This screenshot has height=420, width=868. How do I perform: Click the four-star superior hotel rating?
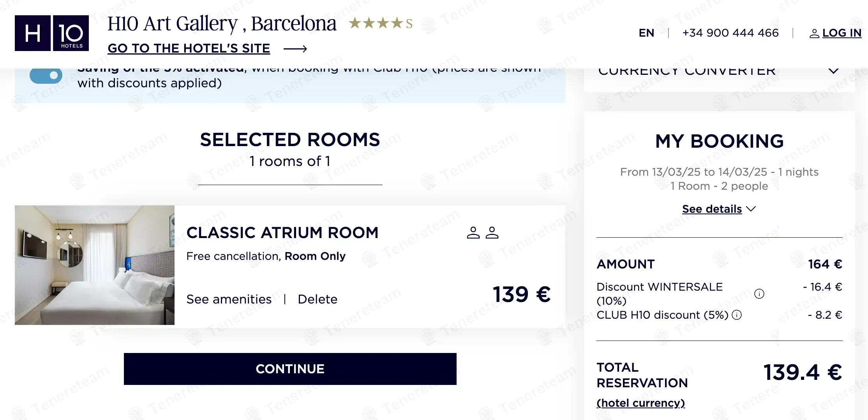(x=381, y=23)
